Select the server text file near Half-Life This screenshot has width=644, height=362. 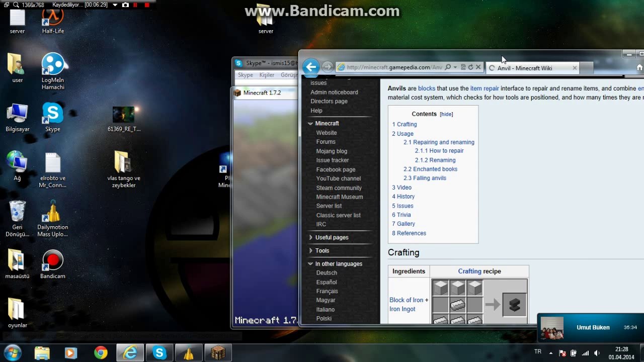tap(18, 22)
